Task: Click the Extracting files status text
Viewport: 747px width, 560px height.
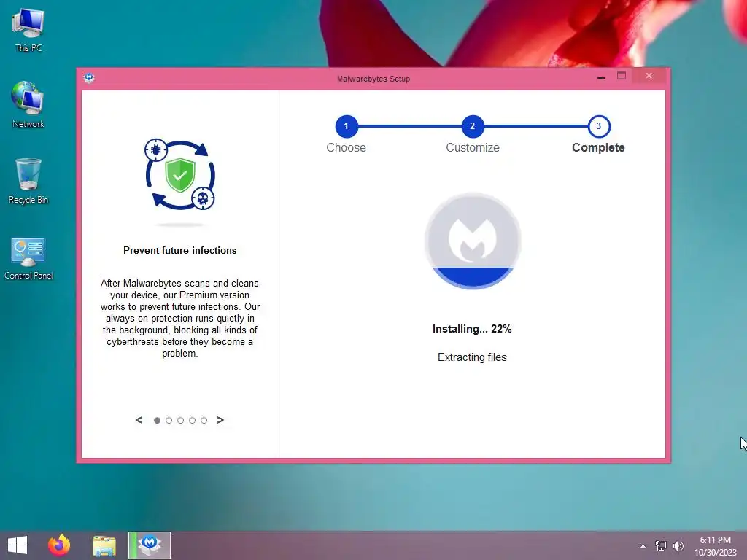Action: pos(472,357)
